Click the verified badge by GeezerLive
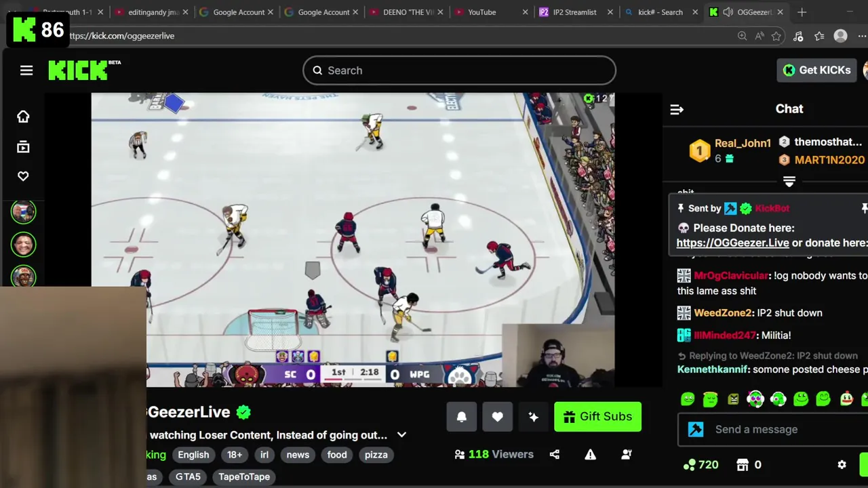Screen dimensions: 868x488 (x=243, y=412)
